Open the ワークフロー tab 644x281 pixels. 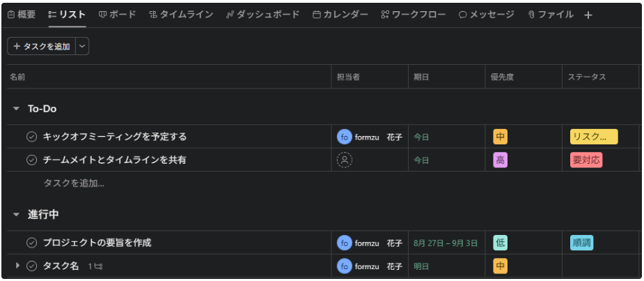click(x=413, y=15)
